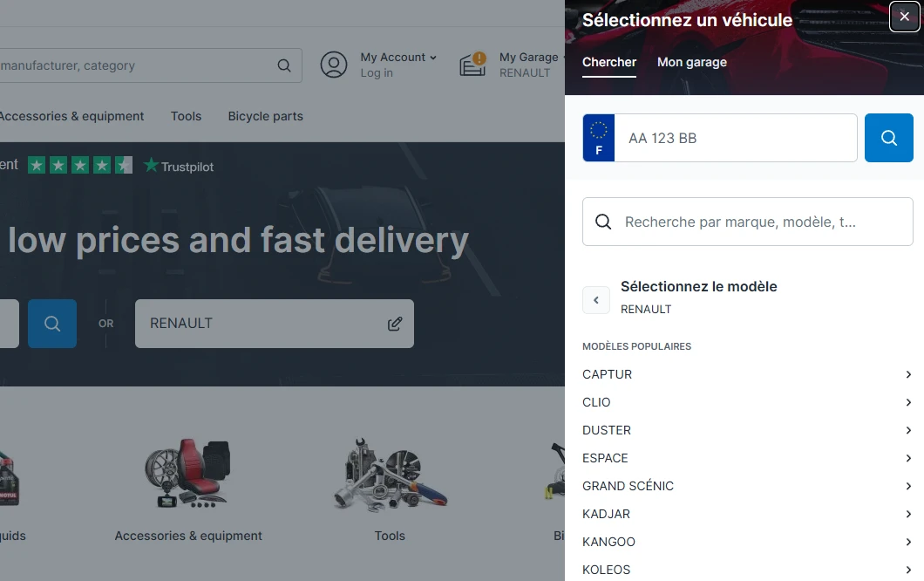Click the My Garage icon with alert
924x581 pixels.
(x=473, y=65)
